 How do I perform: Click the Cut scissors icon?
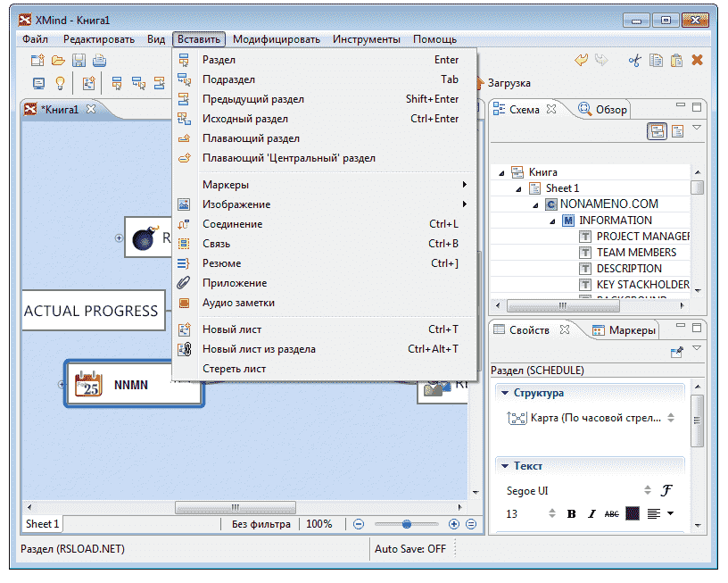point(634,61)
